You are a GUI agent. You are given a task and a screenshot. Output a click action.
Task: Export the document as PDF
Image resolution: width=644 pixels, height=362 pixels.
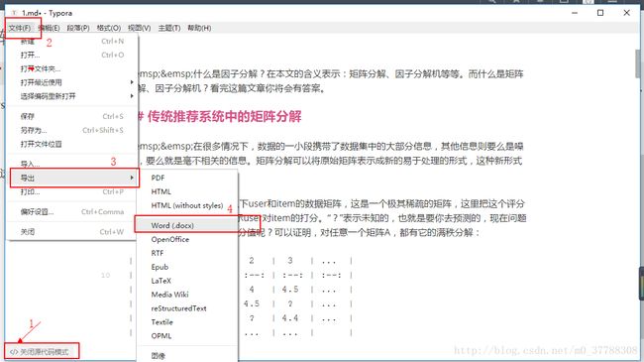187,178
